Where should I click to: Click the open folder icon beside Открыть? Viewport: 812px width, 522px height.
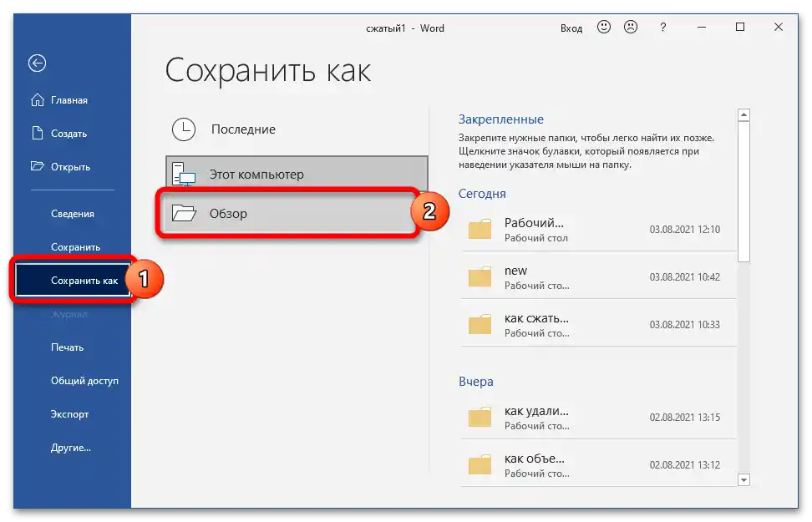coord(38,166)
